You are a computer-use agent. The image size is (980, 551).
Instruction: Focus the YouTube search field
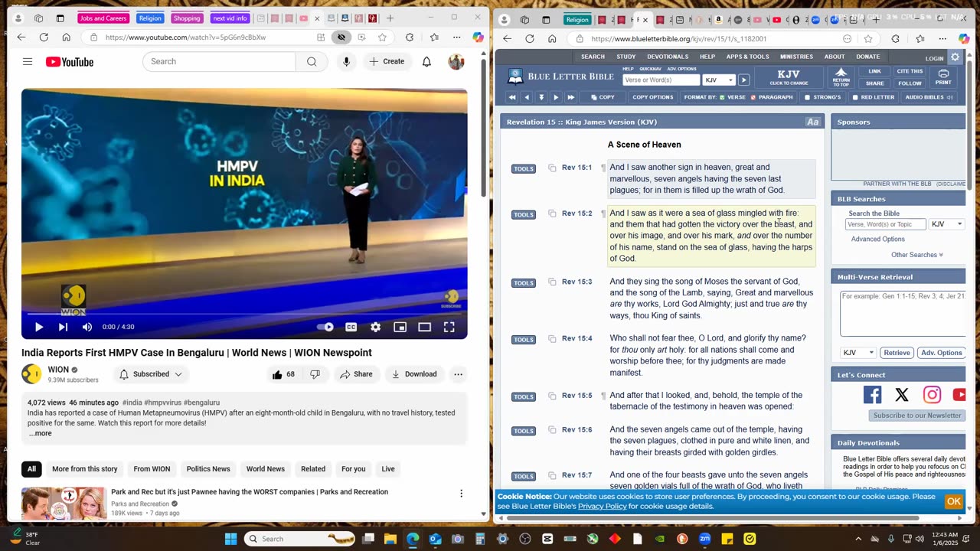[x=220, y=61]
